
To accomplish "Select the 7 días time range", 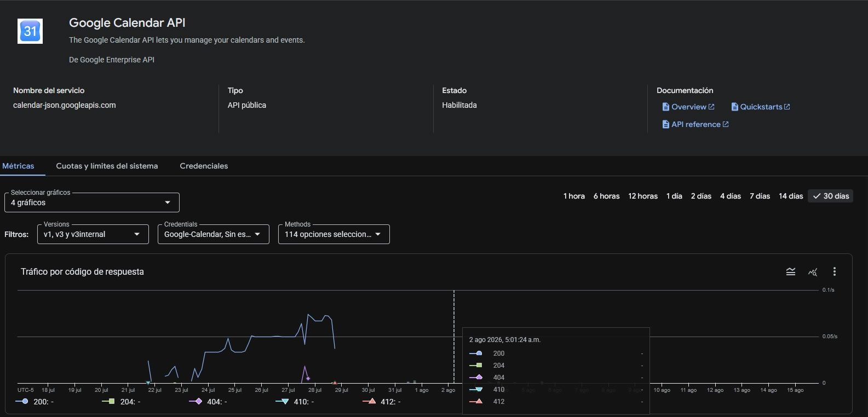I will [760, 196].
